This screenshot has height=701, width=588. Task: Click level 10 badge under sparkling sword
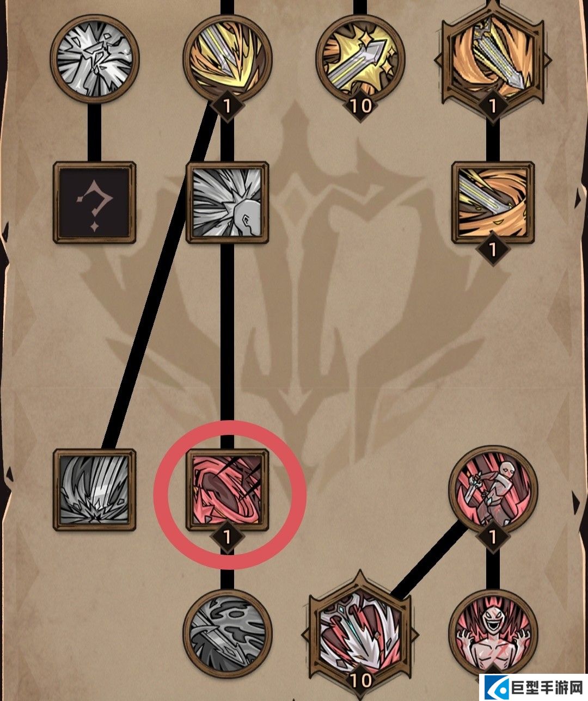click(360, 106)
